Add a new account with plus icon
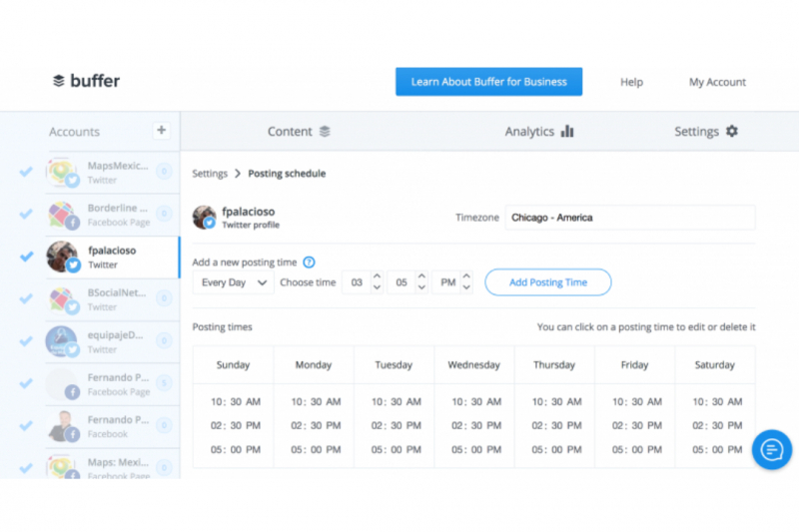 coord(162,131)
